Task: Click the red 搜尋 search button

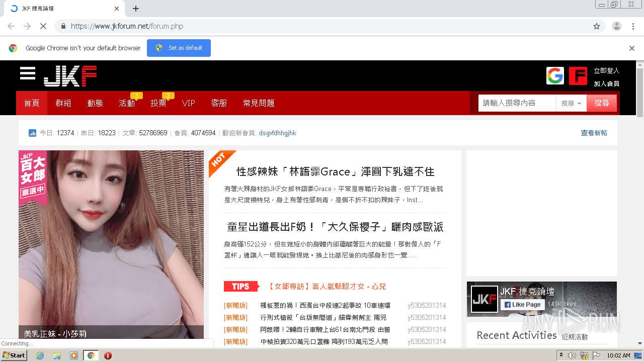Action: tap(602, 103)
